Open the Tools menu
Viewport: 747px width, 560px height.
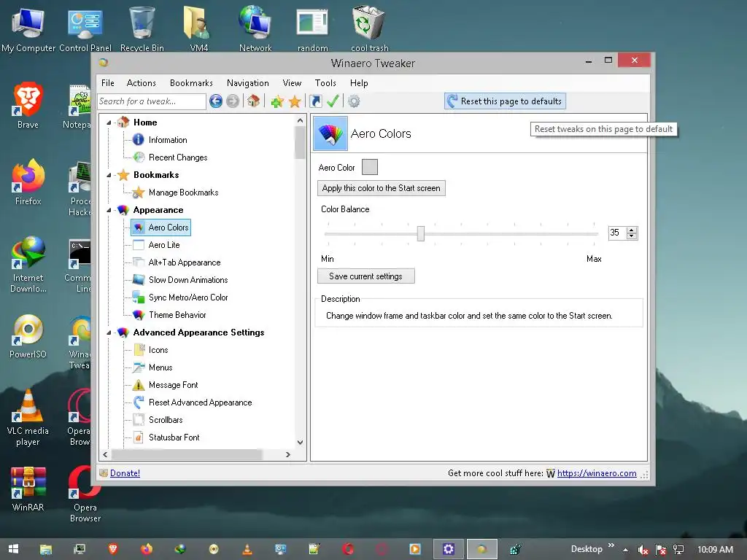pyautogui.click(x=325, y=83)
